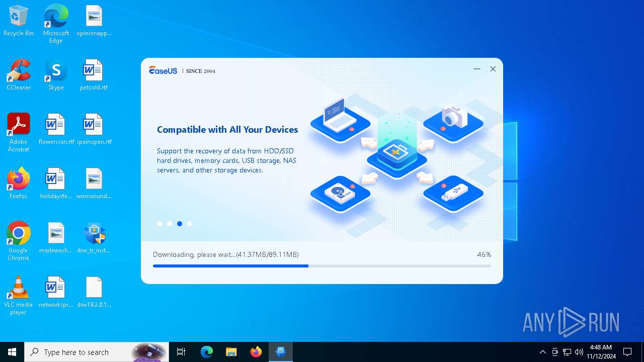This screenshot has width=644, height=362.
Task: Select the flowerssan.rtf document icon
Action: click(x=56, y=130)
